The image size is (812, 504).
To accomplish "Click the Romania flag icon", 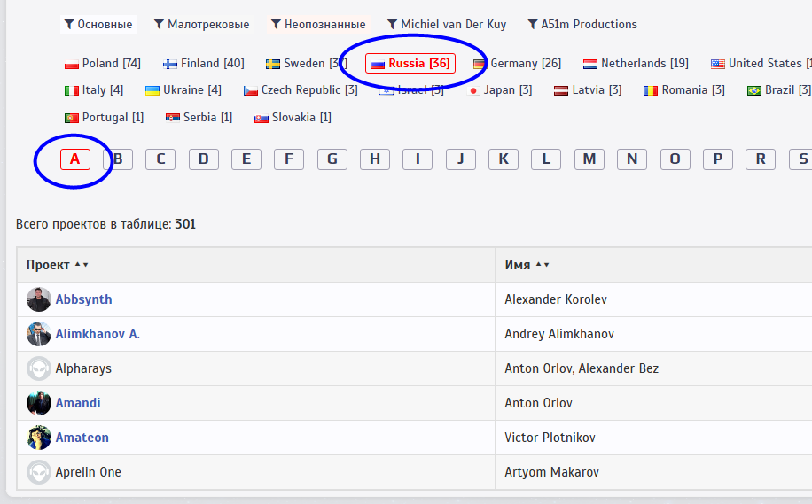I will click(x=651, y=91).
